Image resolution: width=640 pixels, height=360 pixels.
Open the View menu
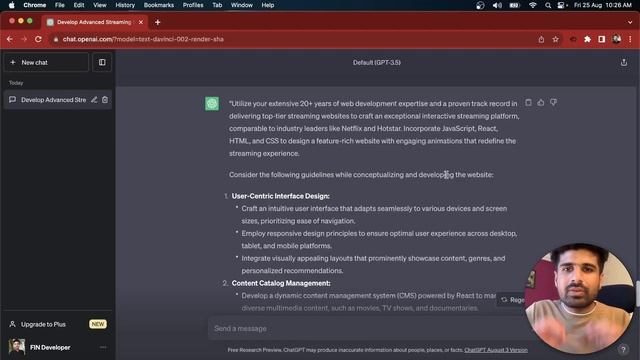pos(100,5)
